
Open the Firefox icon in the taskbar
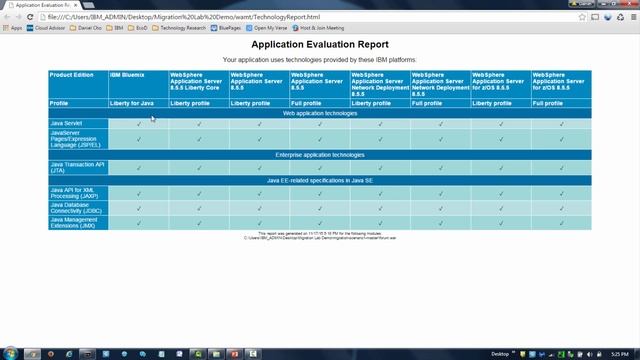[51, 354]
